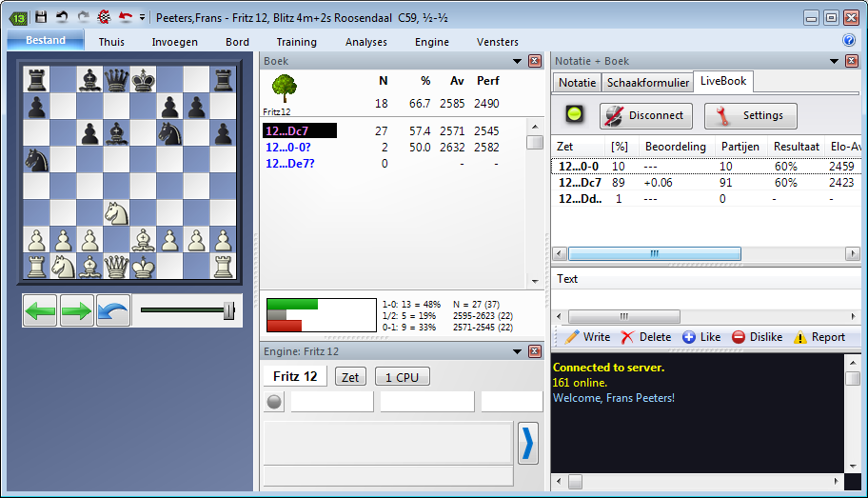The width and height of the screenshot is (868, 498).
Task: Click the red take-back arrow icon
Action: pyautogui.click(x=126, y=17)
